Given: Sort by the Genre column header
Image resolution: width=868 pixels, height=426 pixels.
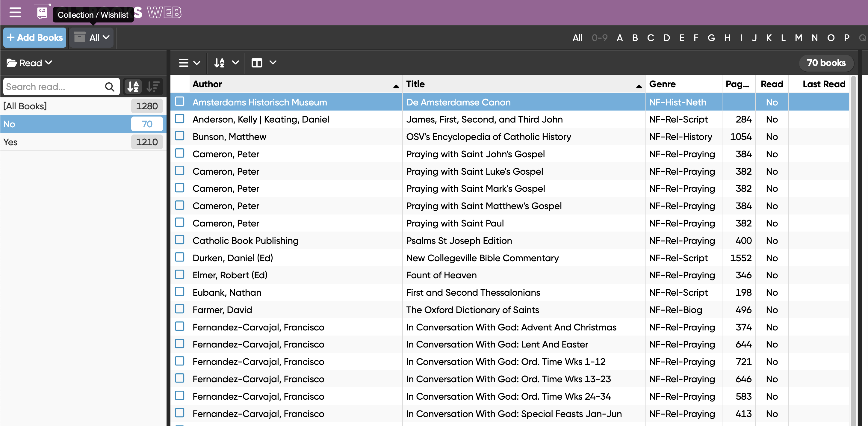Looking at the screenshot, I should point(662,84).
